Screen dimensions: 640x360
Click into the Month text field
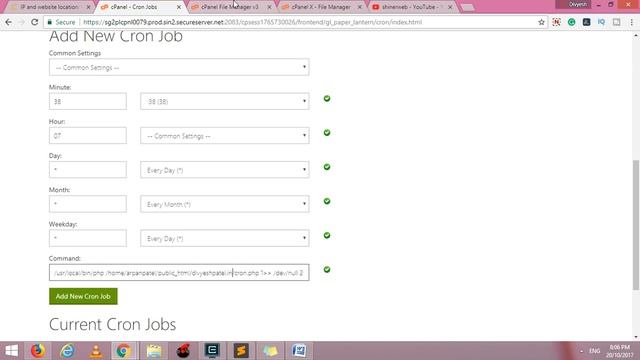point(88,204)
